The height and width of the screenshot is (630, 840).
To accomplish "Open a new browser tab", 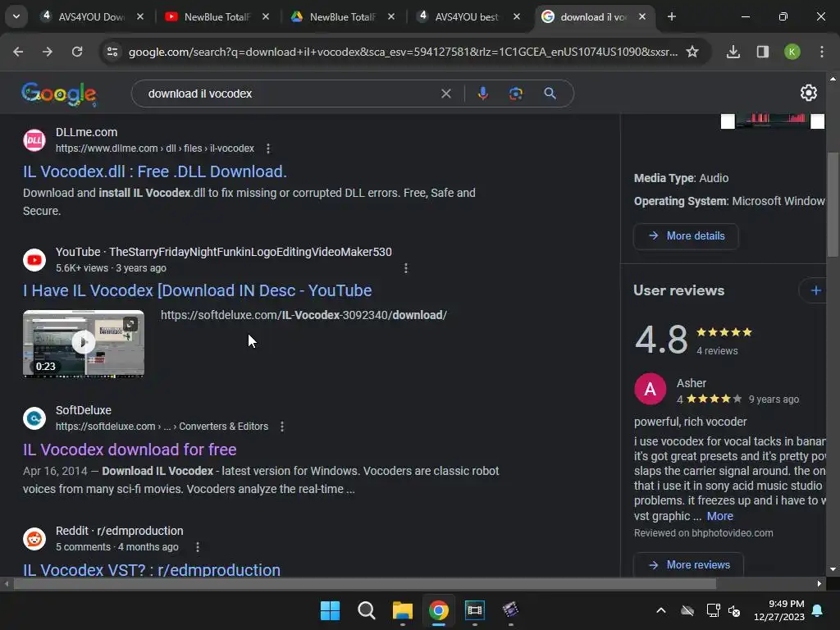I will click(672, 16).
